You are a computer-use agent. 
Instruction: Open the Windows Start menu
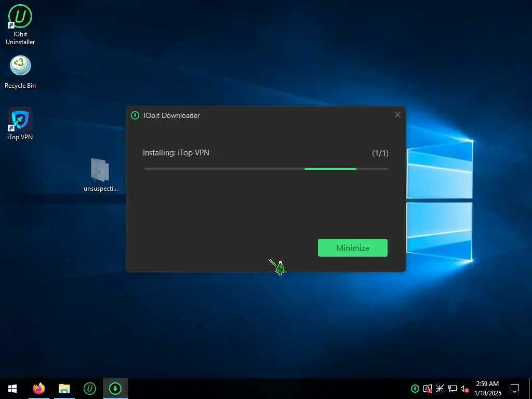[12, 389]
